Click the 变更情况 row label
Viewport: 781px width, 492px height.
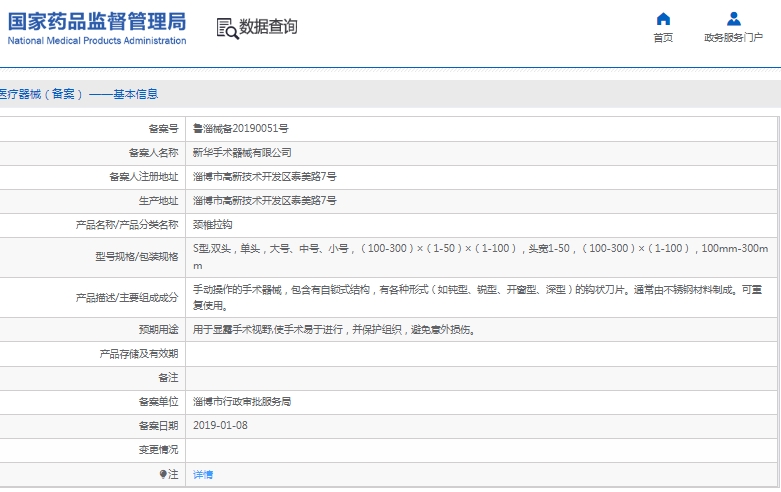[x=158, y=450]
